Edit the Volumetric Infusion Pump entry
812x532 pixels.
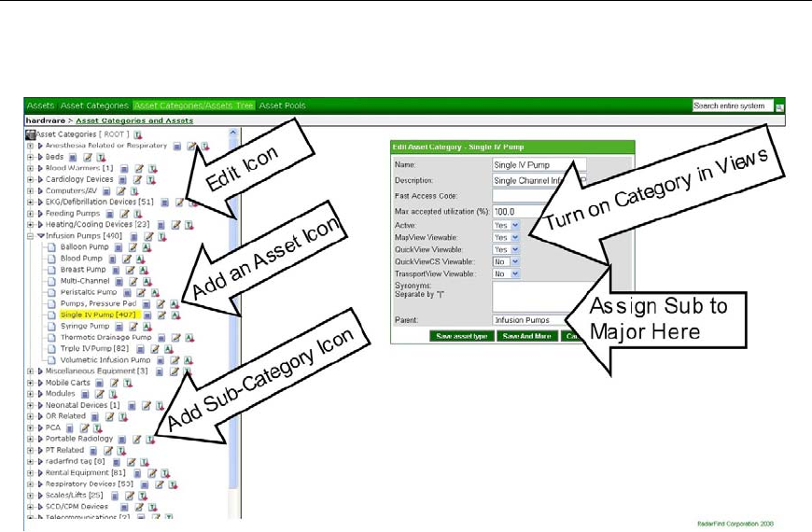coord(175,360)
